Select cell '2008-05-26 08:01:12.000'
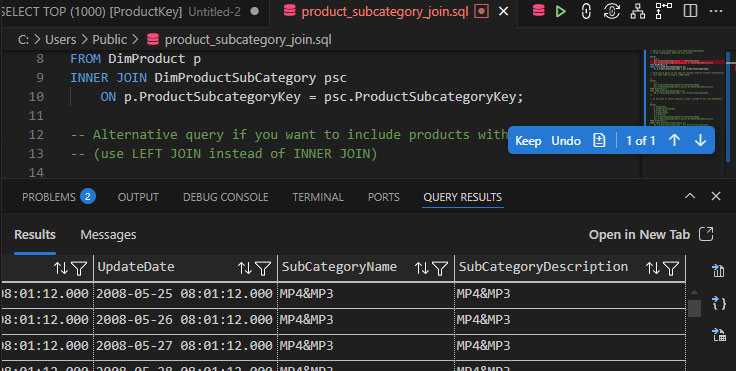Screen dimensions: 736x371 click(x=184, y=320)
